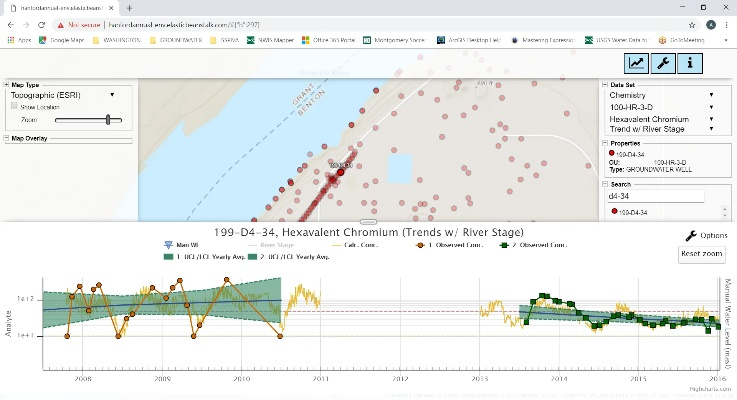Enable the Show Location checkbox
The width and height of the screenshot is (737, 400).
[14, 105]
